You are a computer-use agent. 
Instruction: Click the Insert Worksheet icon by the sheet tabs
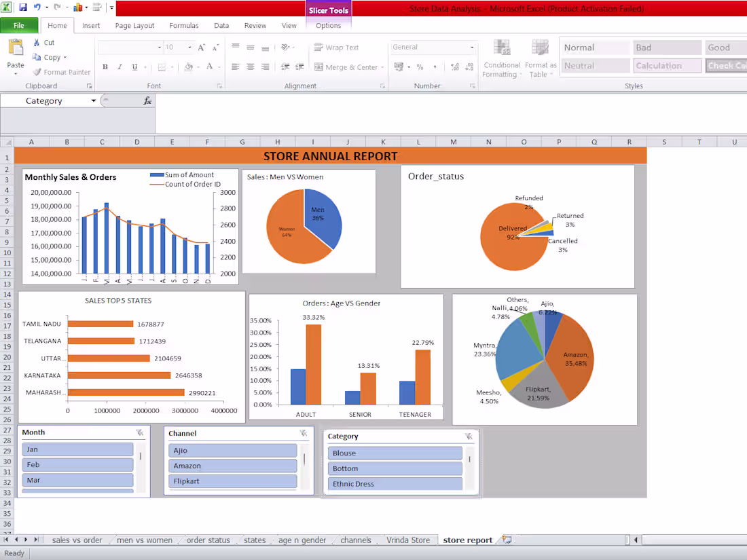tap(507, 540)
